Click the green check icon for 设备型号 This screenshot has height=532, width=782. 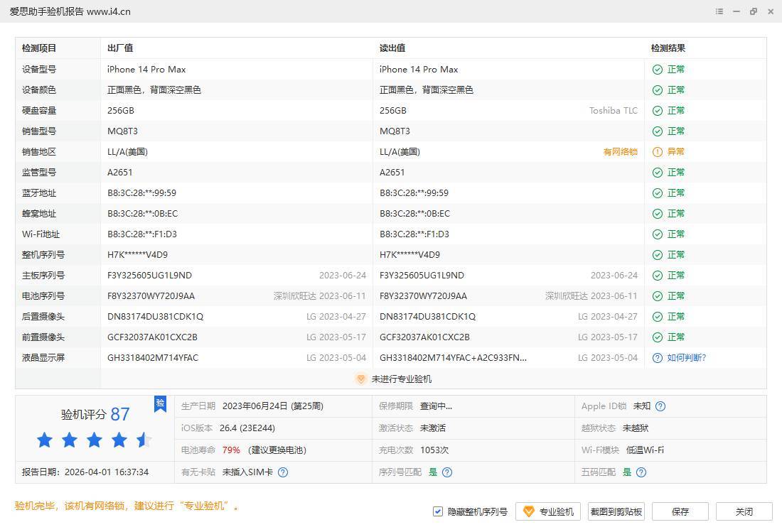pos(658,70)
